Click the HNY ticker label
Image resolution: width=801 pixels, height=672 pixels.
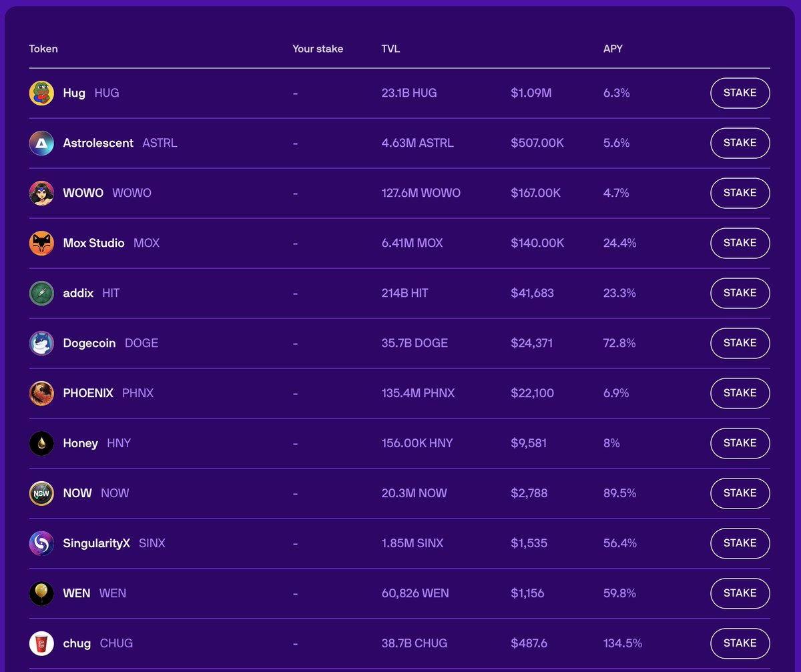119,443
